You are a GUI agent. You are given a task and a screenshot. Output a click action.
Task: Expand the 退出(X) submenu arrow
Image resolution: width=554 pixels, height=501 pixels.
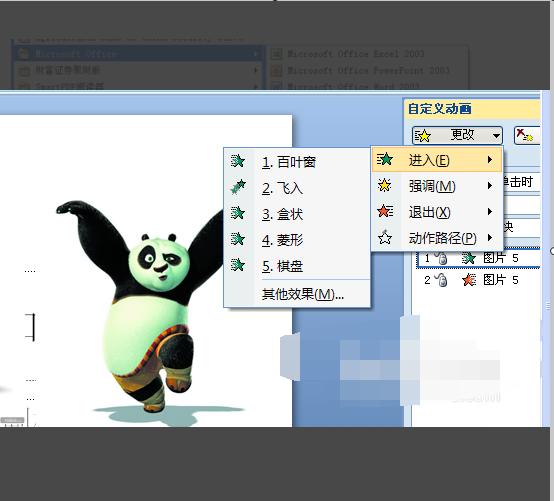coord(490,212)
